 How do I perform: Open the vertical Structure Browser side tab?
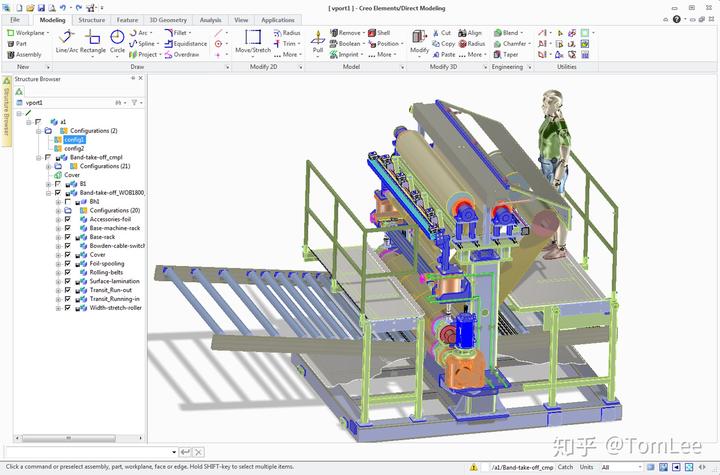click(6, 112)
